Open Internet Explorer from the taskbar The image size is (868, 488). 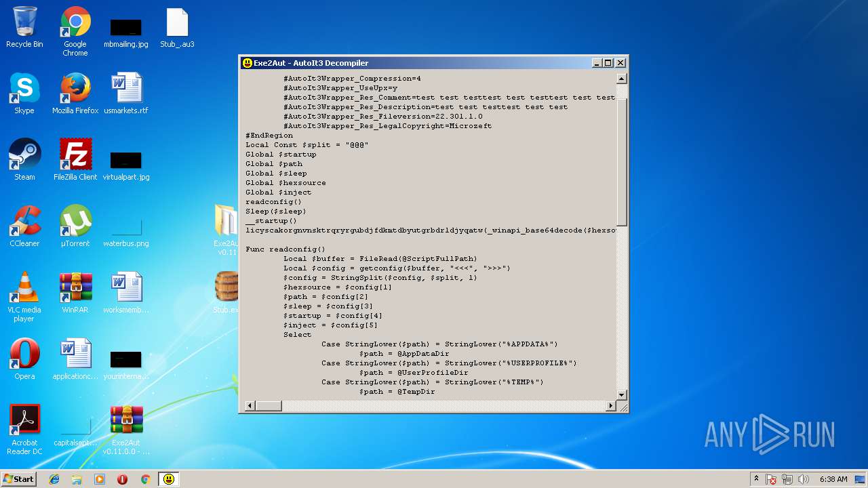(54, 479)
